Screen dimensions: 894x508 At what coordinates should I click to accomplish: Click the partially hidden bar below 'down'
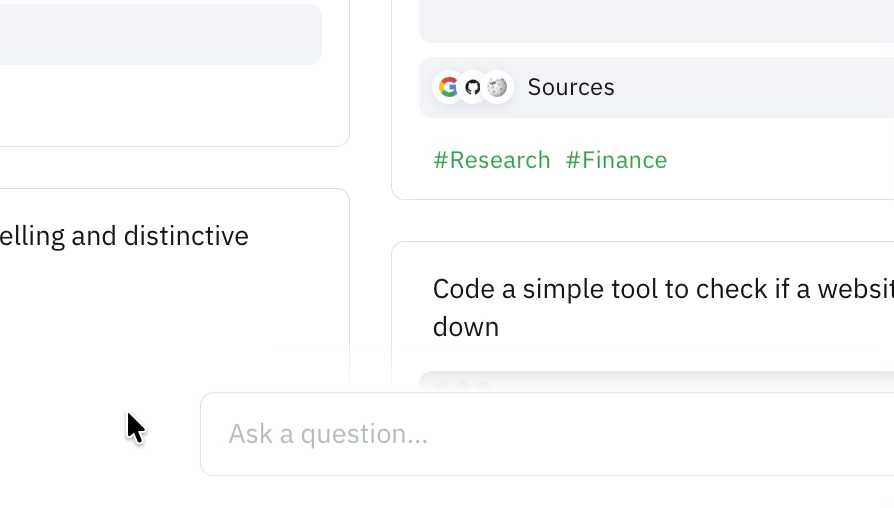pos(656,382)
